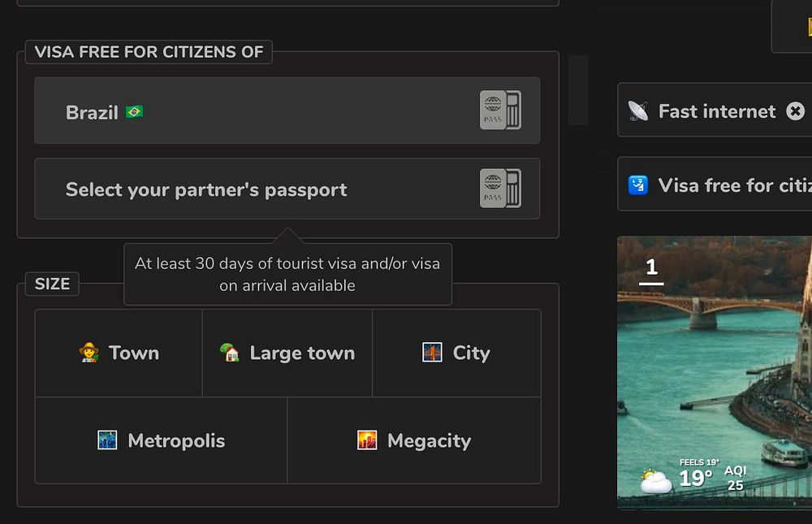Enable the Metropolis size option
This screenshot has width=812, height=524.
coord(161,440)
